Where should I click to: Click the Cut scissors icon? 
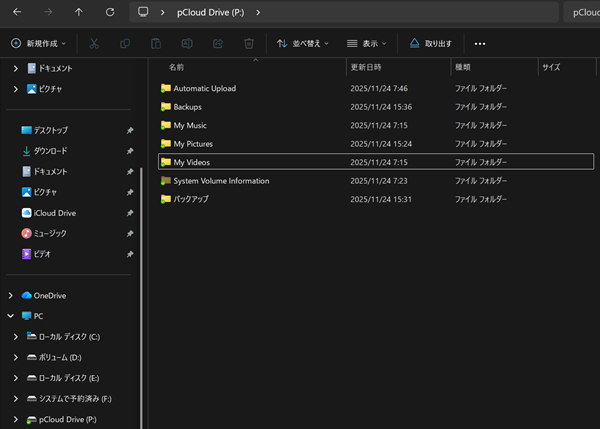(x=94, y=44)
